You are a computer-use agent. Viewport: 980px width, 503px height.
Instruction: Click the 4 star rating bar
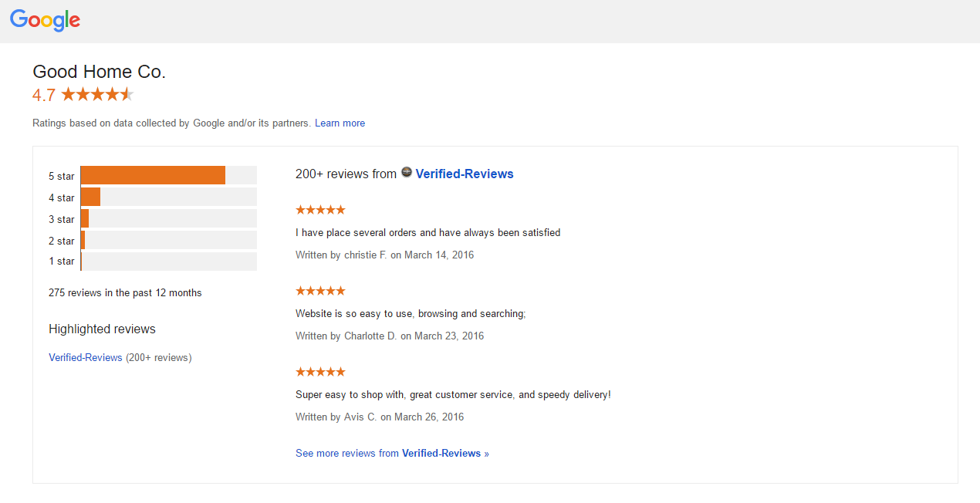pos(168,197)
